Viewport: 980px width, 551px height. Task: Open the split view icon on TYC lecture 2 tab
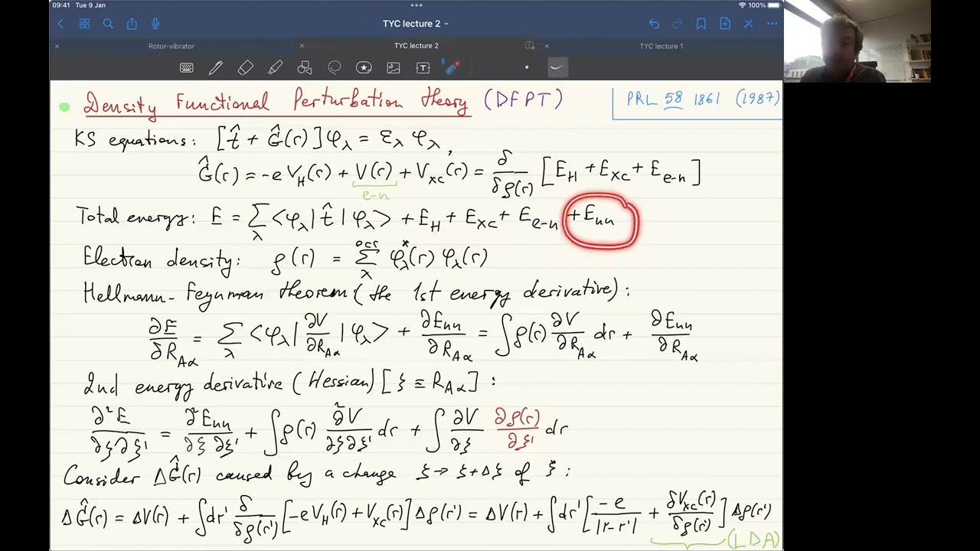coord(529,46)
